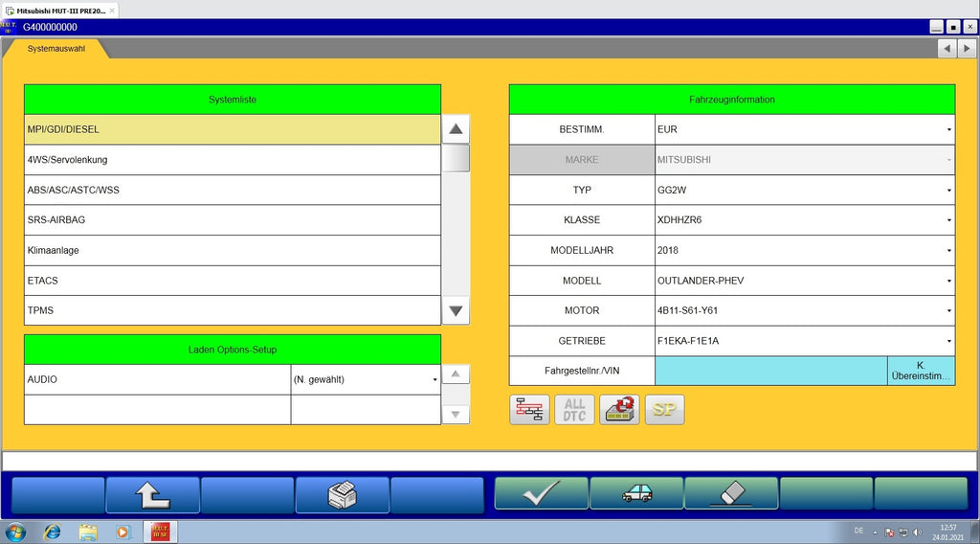Click the ALL DTC button icon
Screen dimensions: 980x544
point(574,410)
